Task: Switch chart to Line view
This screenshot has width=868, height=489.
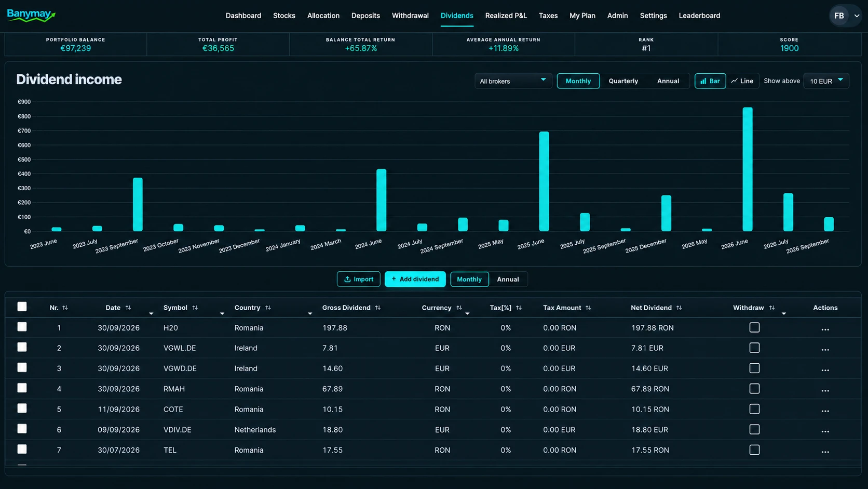Action: coord(742,81)
